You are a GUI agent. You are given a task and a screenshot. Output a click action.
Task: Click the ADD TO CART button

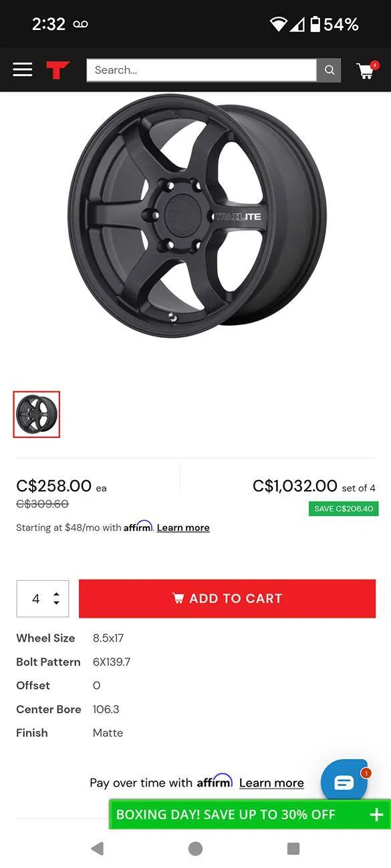(x=227, y=598)
